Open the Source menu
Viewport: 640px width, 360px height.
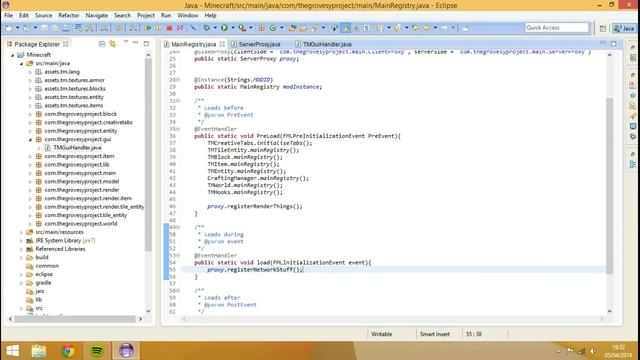click(x=43, y=16)
